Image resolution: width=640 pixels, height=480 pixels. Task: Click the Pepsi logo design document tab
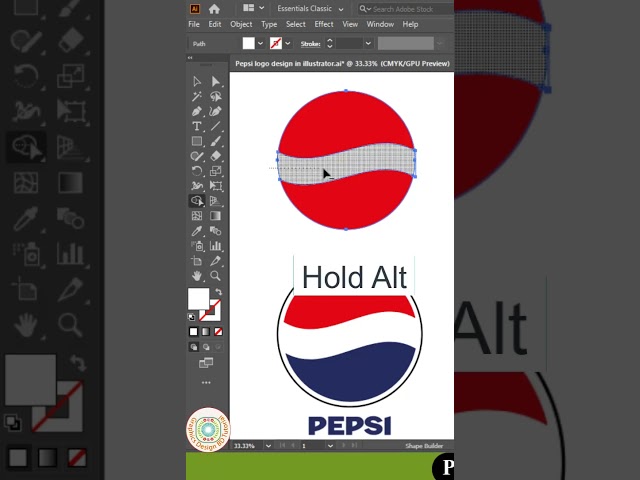342,64
